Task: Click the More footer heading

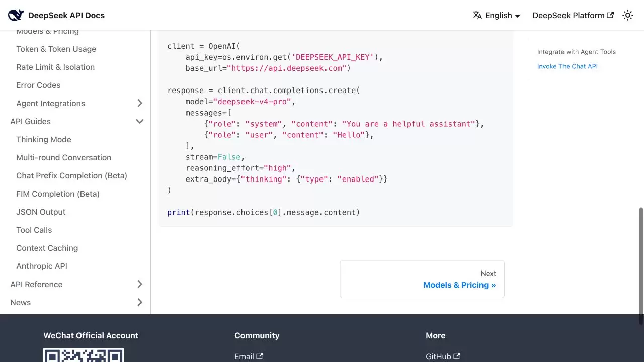Action: point(435,335)
